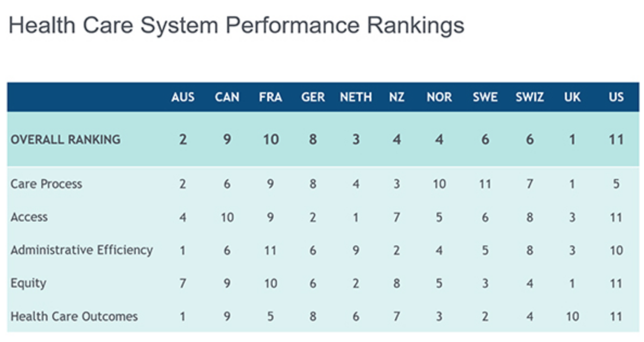
Task: Click the Health Care System Performance Rankings title
Action: coord(236,26)
